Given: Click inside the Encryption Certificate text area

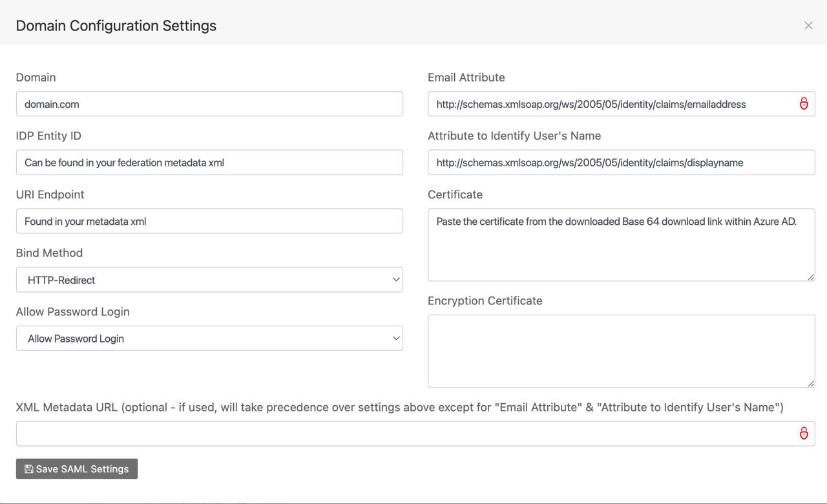Looking at the screenshot, I should tap(621, 351).
